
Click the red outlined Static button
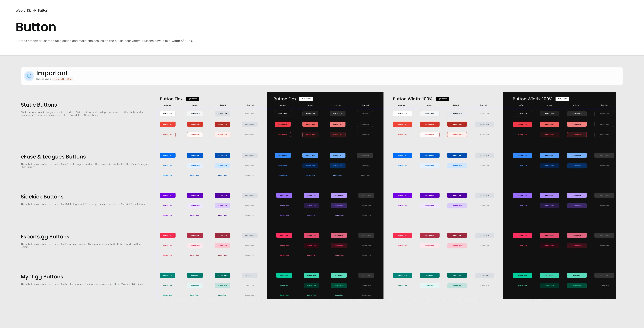pos(167,135)
